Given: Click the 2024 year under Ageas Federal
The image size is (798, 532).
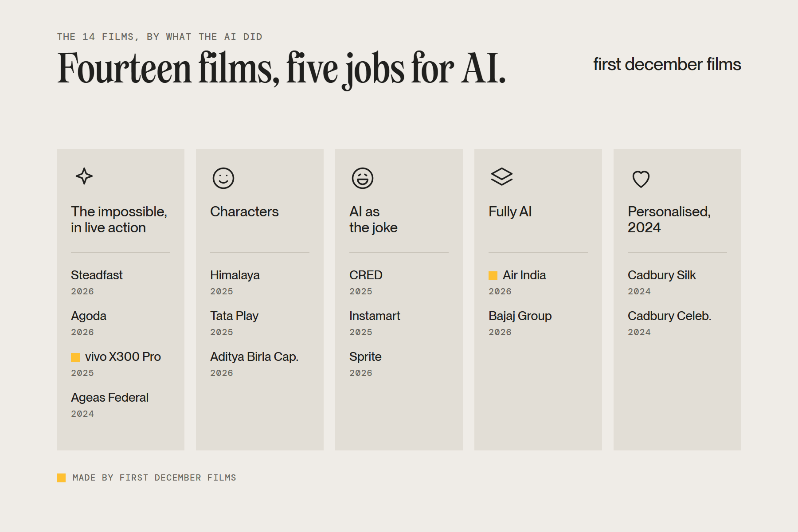Looking at the screenshot, I should tap(82, 414).
